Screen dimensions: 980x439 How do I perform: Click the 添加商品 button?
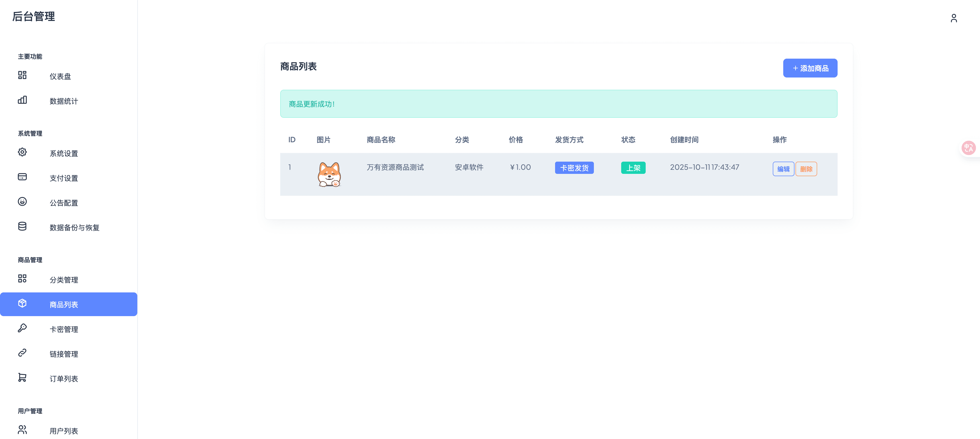coord(810,68)
